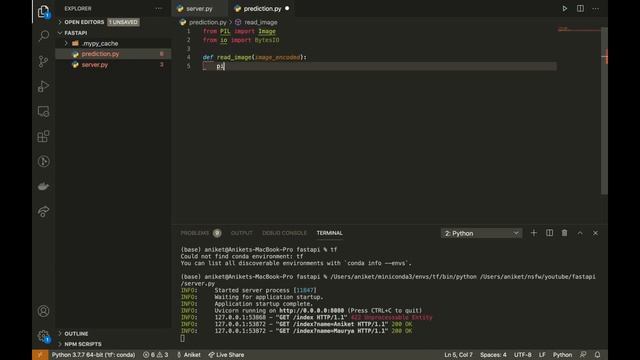Change indentation via Spaces: 4
Viewport: 640px width, 360px height.
pyautogui.click(x=493, y=355)
